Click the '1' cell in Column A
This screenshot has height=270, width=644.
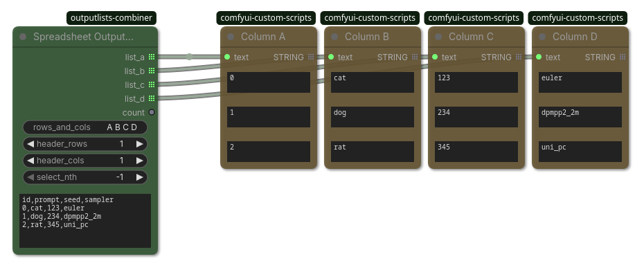[x=269, y=117]
